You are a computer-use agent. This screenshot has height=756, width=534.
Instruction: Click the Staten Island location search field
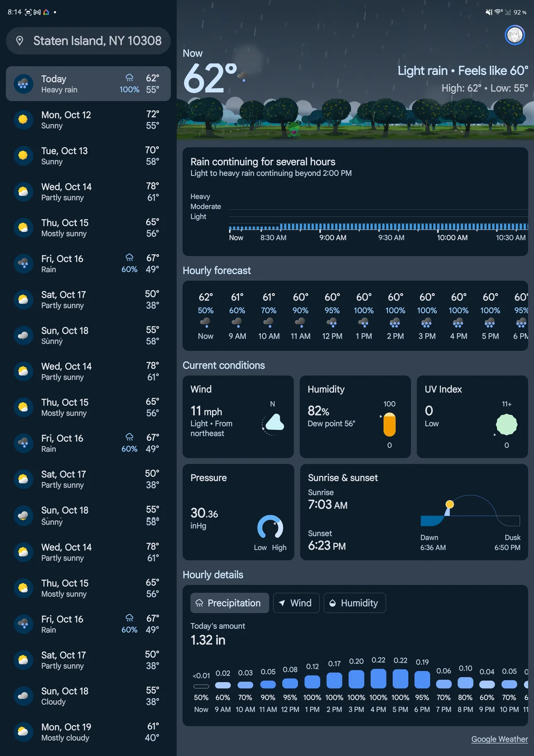point(88,41)
